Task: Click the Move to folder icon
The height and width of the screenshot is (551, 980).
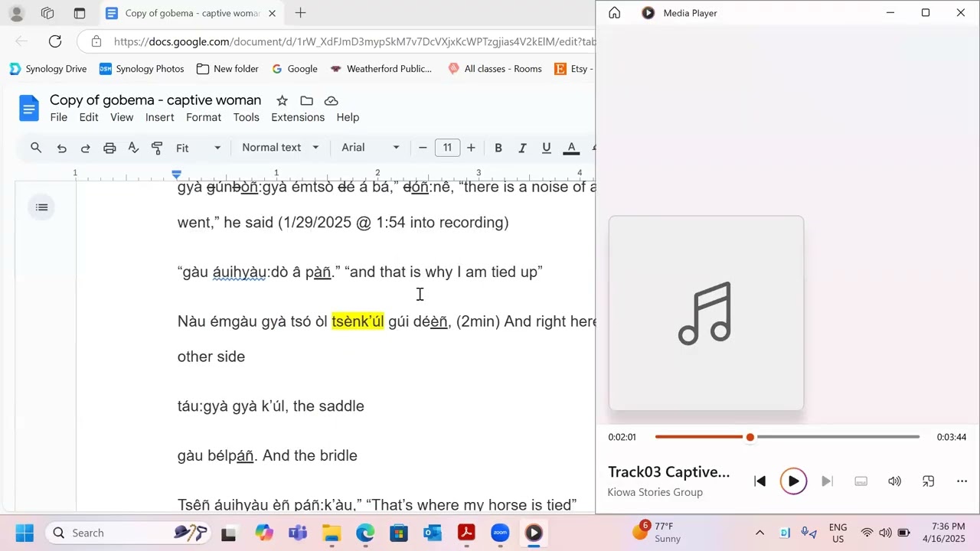Action: coord(307,101)
